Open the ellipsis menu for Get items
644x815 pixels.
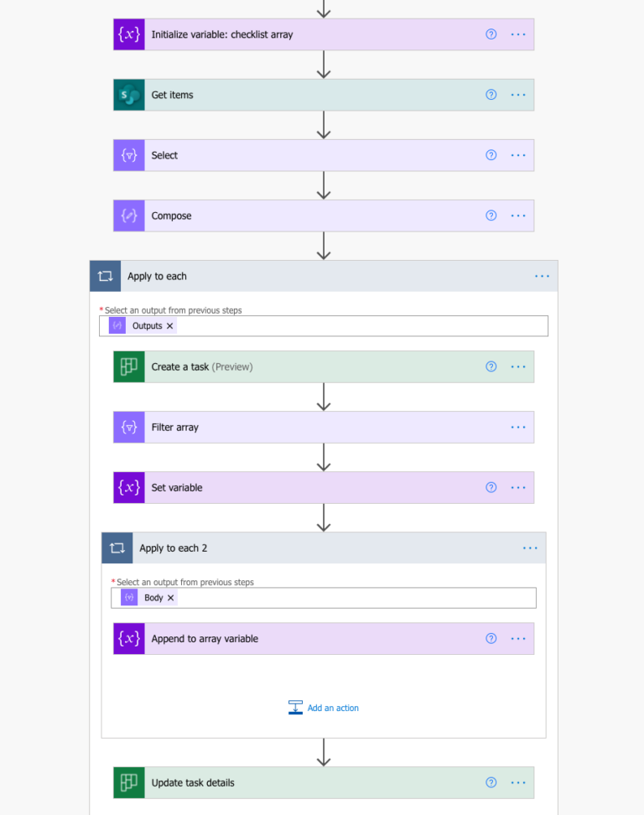pos(517,95)
